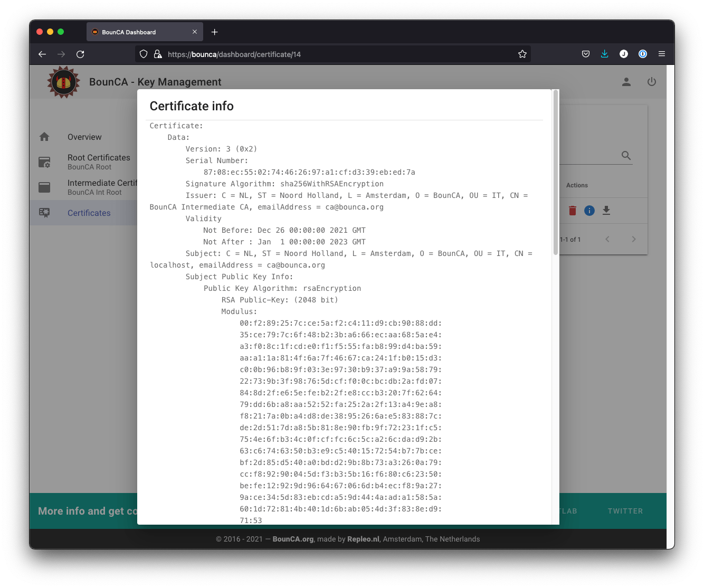Screen dimensions: 704x588
Task: Click the round J extension icon
Action: point(624,54)
